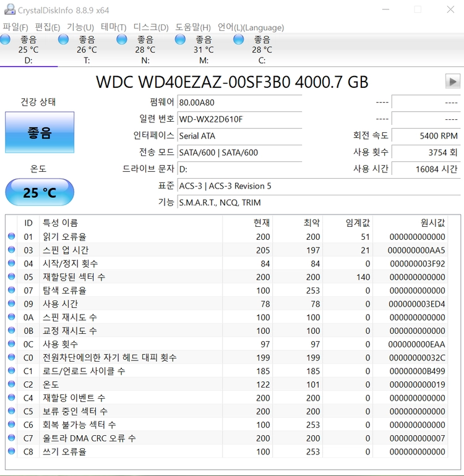Click the 좋음 health status button
Screen dimensions: 464x476
coord(40,132)
